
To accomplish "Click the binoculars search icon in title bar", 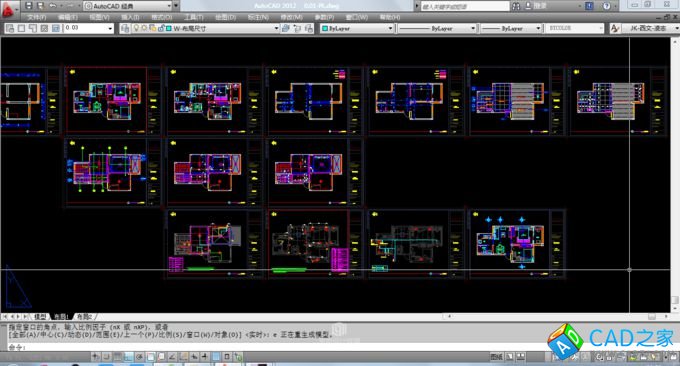I will [x=516, y=6].
